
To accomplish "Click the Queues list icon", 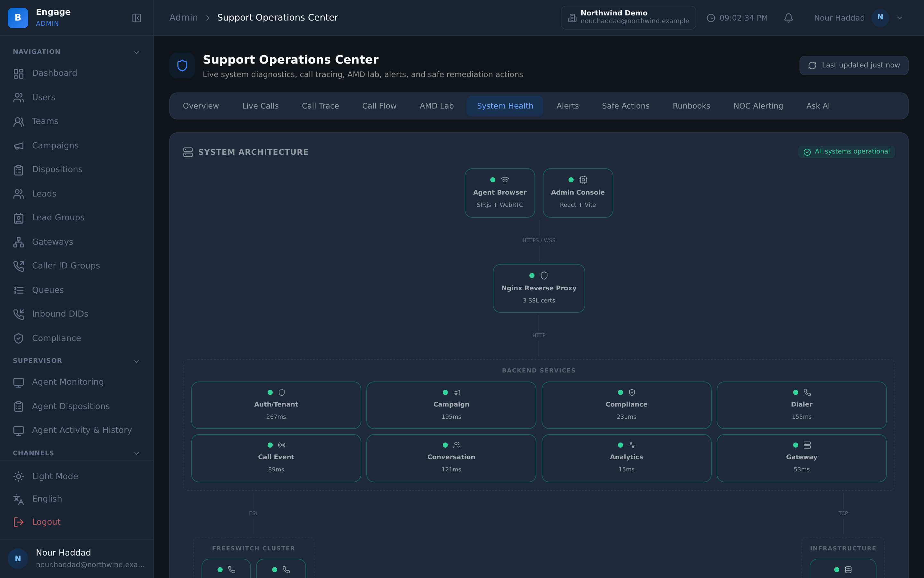I will pyautogui.click(x=18, y=290).
